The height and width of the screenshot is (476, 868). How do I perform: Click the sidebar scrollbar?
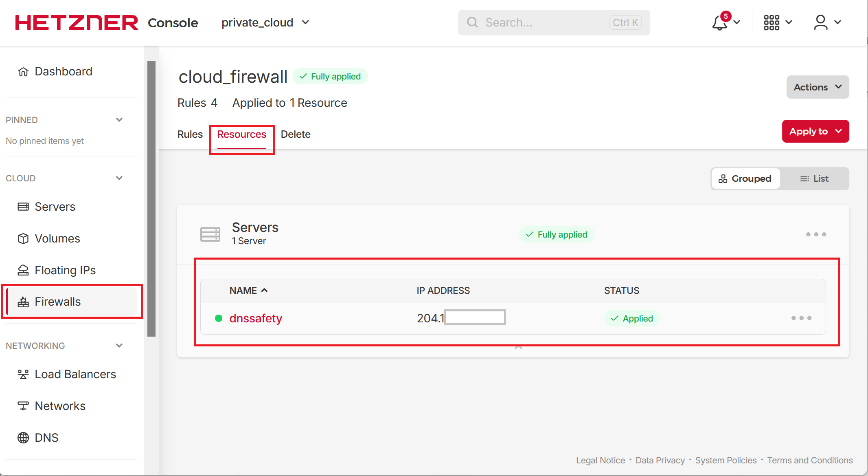tap(151, 198)
